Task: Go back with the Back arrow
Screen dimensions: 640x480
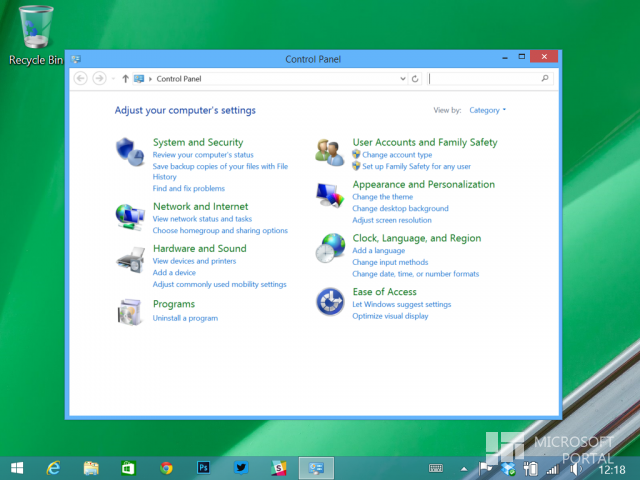Action: click(x=81, y=78)
